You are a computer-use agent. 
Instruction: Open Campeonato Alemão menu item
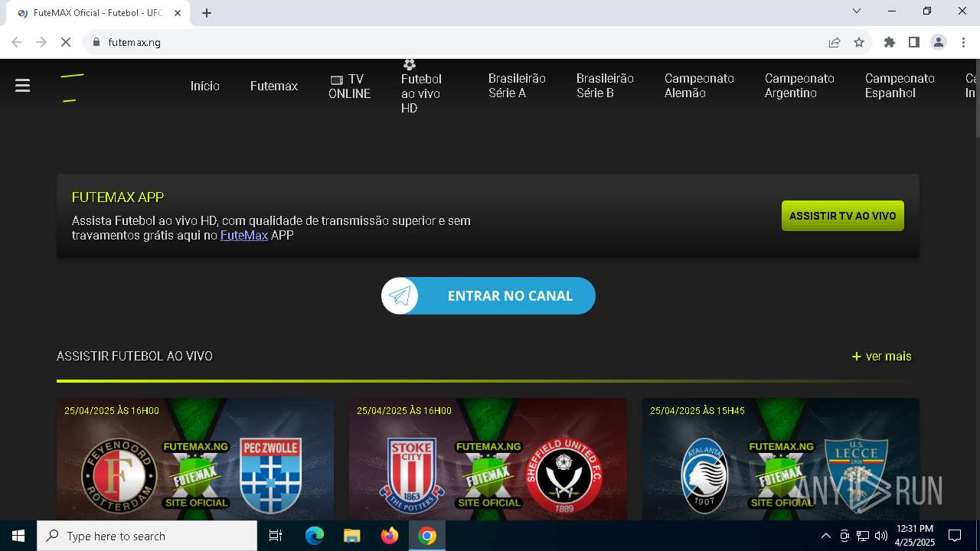click(699, 86)
